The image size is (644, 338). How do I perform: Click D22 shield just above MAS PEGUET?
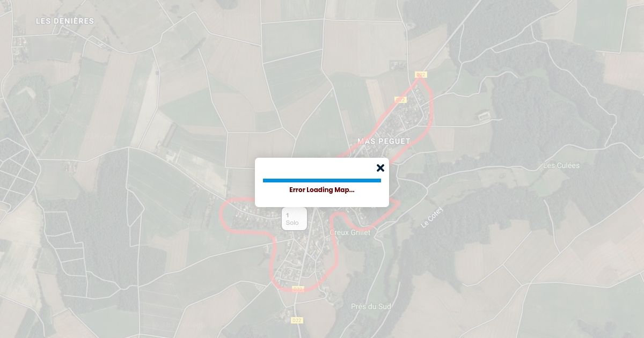point(400,100)
